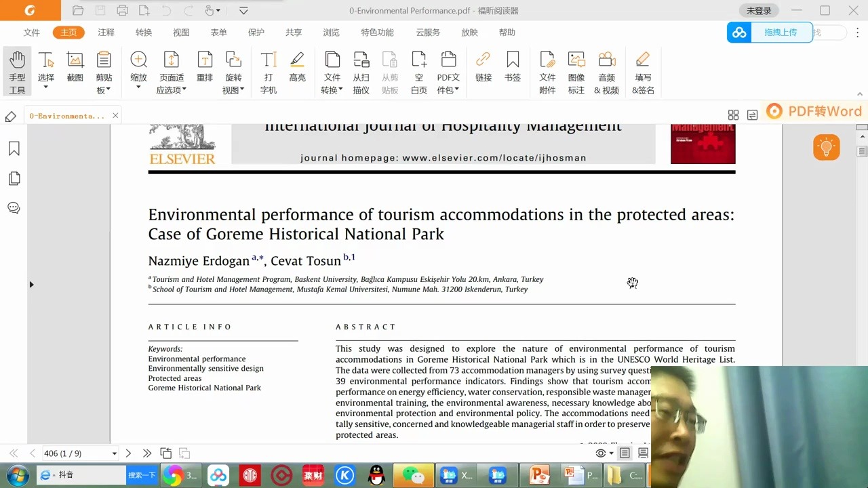The height and width of the screenshot is (488, 868).
Task: Click the Drag Upload (拖拽上传) button
Action: (770, 33)
